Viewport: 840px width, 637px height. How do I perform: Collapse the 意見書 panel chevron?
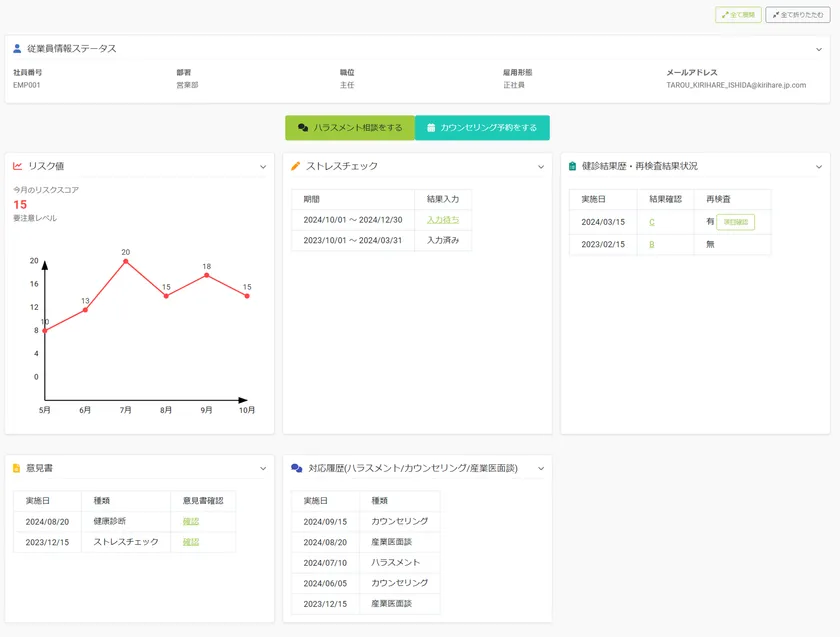[263, 468]
